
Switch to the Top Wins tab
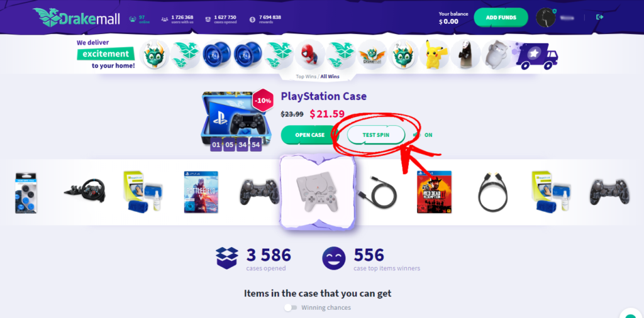306,76
